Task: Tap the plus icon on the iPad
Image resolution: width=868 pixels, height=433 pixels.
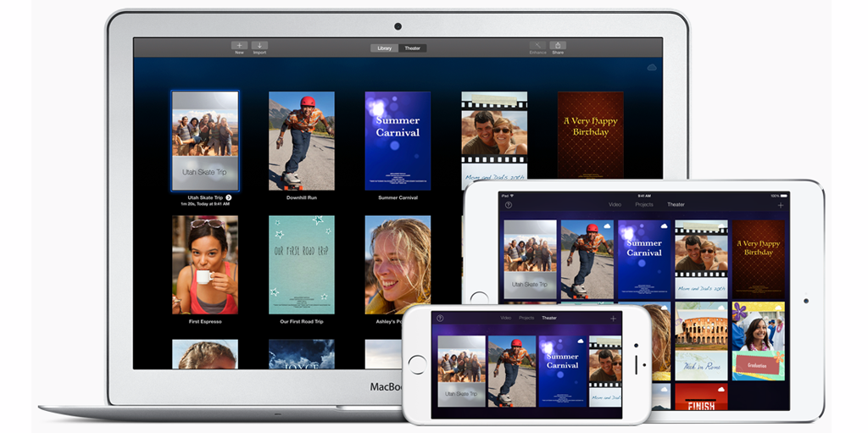Action: (x=781, y=205)
